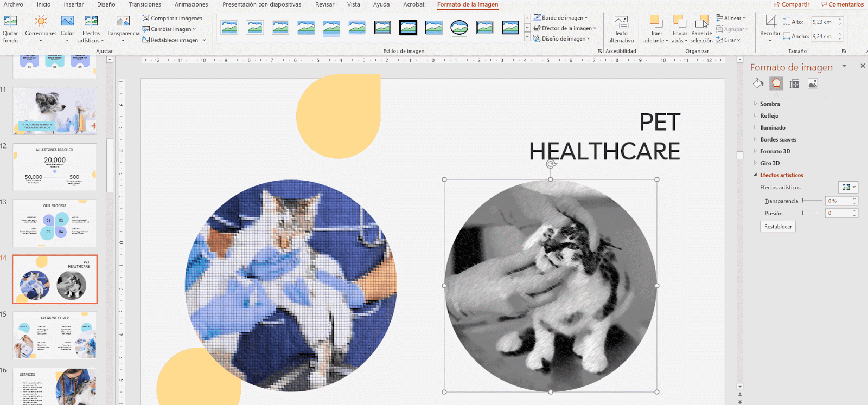Apply the oval picture style
Image resolution: width=868 pixels, height=405 pixels.
pyautogui.click(x=459, y=27)
